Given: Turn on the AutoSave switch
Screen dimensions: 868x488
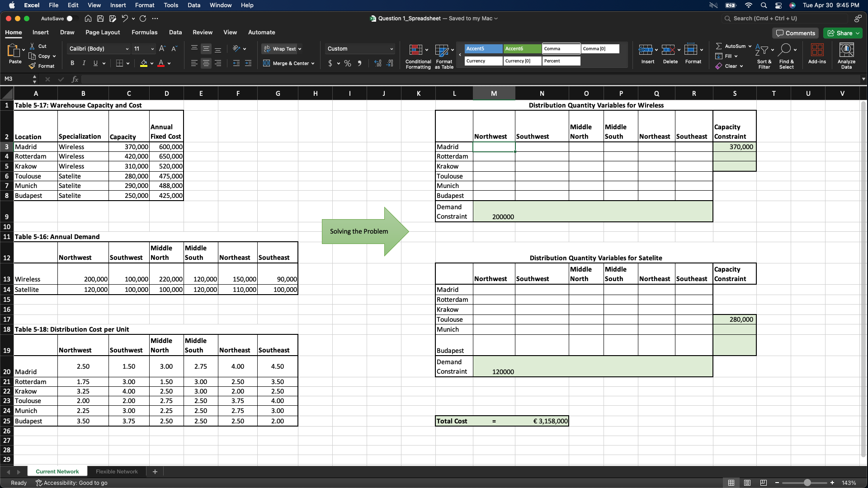Looking at the screenshot, I should pyautogui.click(x=70, y=19).
